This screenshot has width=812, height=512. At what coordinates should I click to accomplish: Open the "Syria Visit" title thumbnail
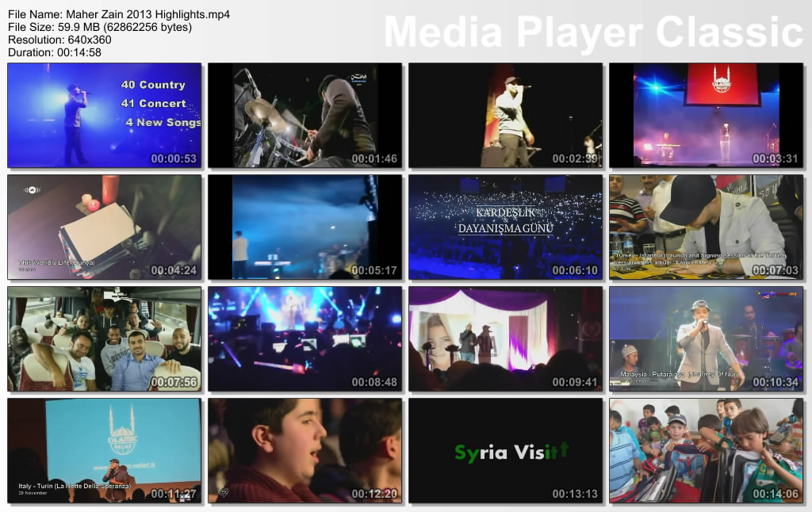point(506,450)
